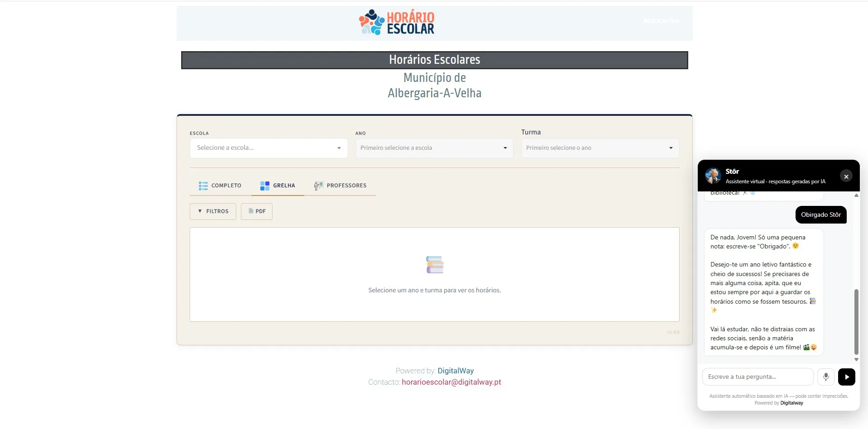Image resolution: width=868 pixels, height=429 pixels.
Task: Click the faint Autocarros link in header
Action: pos(661,20)
